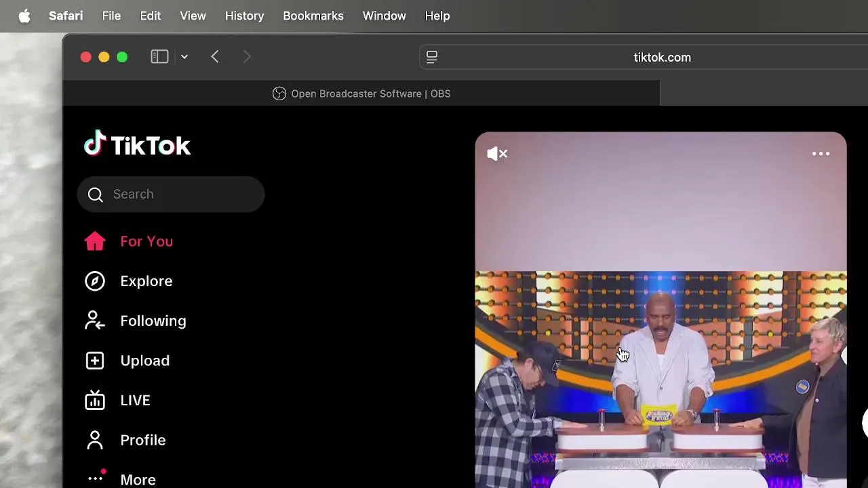Click the For You home icon
The height and width of the screenshot is (488, 868).
click(95, 241)
